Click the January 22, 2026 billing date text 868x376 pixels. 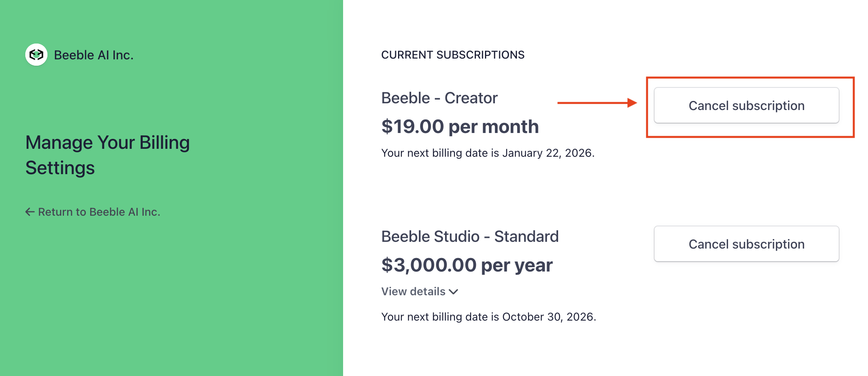tap(548, 153)
